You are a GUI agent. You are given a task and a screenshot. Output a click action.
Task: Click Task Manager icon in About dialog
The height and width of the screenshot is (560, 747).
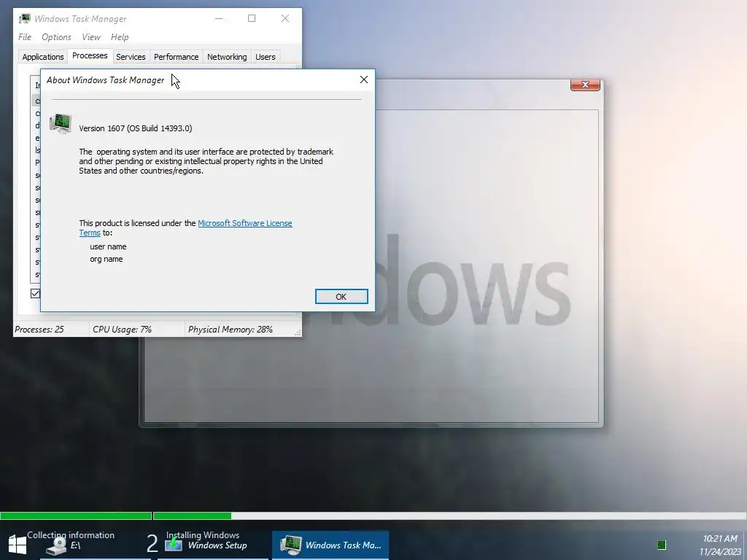61,123
